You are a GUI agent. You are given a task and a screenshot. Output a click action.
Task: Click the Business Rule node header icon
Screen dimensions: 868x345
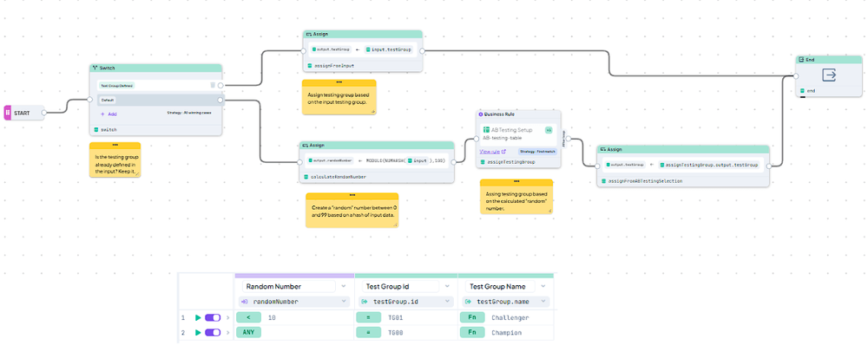pyautogui.click(x=481, y=114)
